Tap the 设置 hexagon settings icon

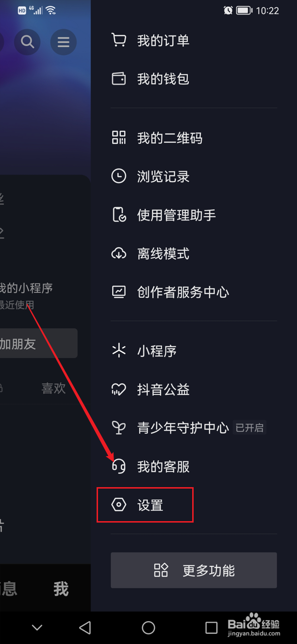pyautogui.click(x=119, y=505)
